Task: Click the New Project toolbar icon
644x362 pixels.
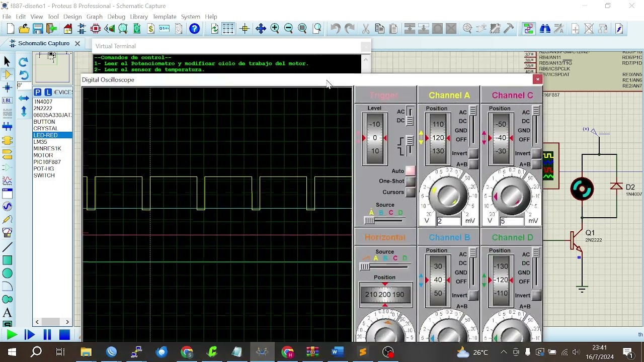Action: (x=11, y=29)
